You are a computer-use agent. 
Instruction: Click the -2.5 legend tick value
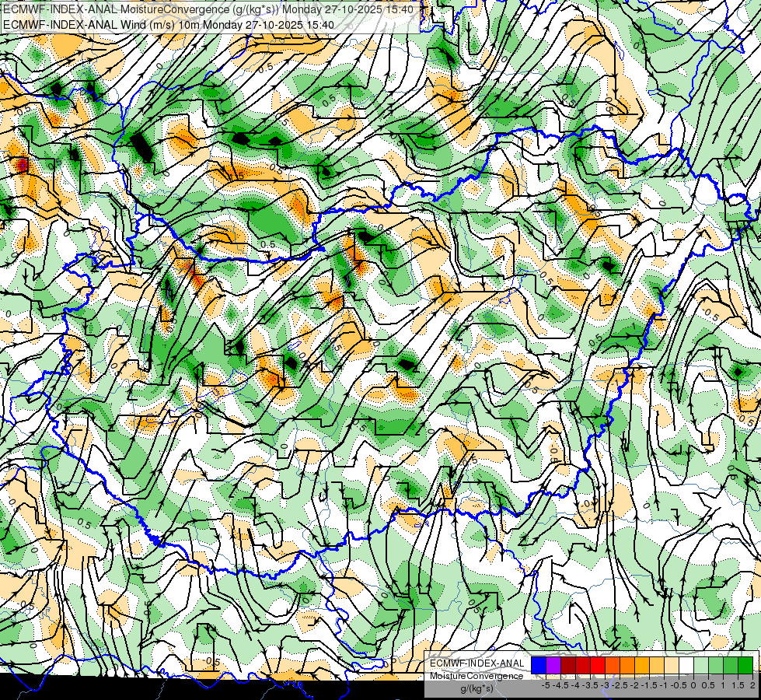[x=620, y=685]
